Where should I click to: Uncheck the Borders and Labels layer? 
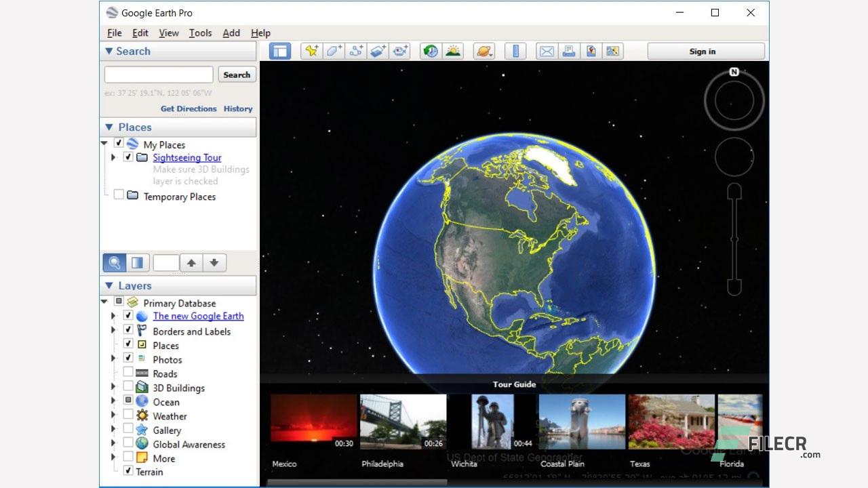click(127, 330)
